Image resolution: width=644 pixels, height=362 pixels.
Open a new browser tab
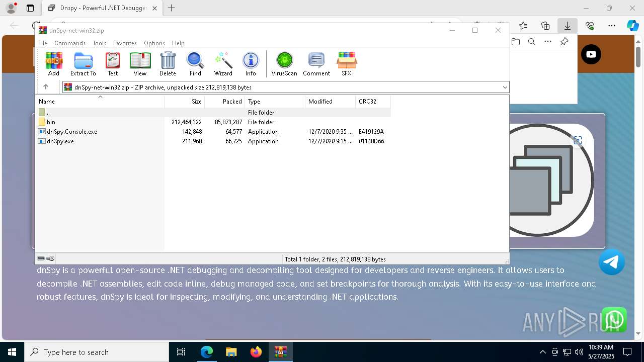pyautogui.click(x=172, y=8)
